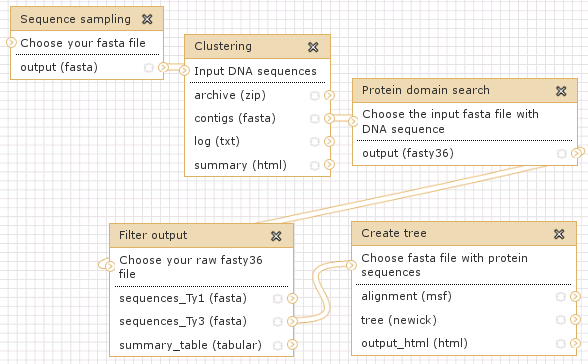
Task: Toggle workflow output marker for alignment (msf)
Action: [561, 297]
